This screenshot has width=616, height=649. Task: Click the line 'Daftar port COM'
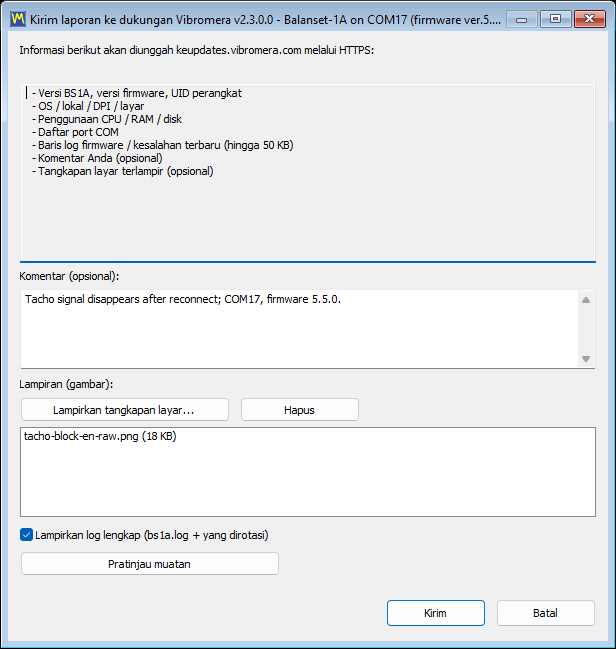tap(75, 132)
